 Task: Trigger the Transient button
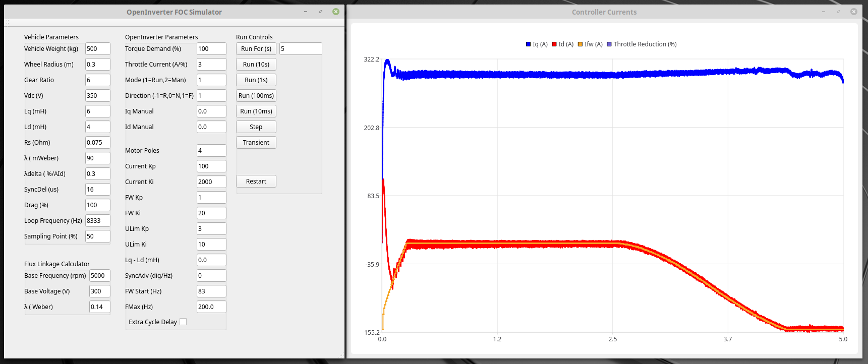pos(256,143)
